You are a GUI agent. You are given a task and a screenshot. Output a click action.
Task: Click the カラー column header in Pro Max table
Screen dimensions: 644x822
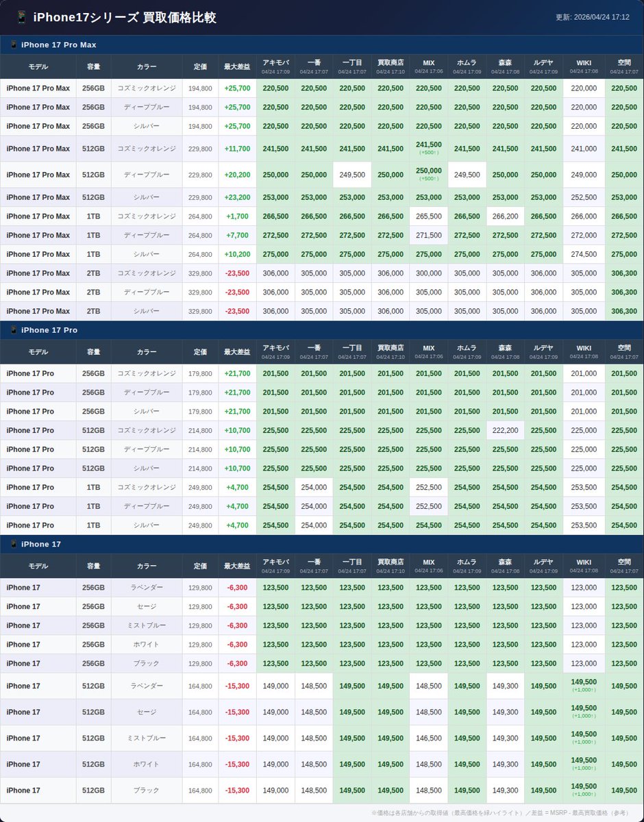(147, 66)
